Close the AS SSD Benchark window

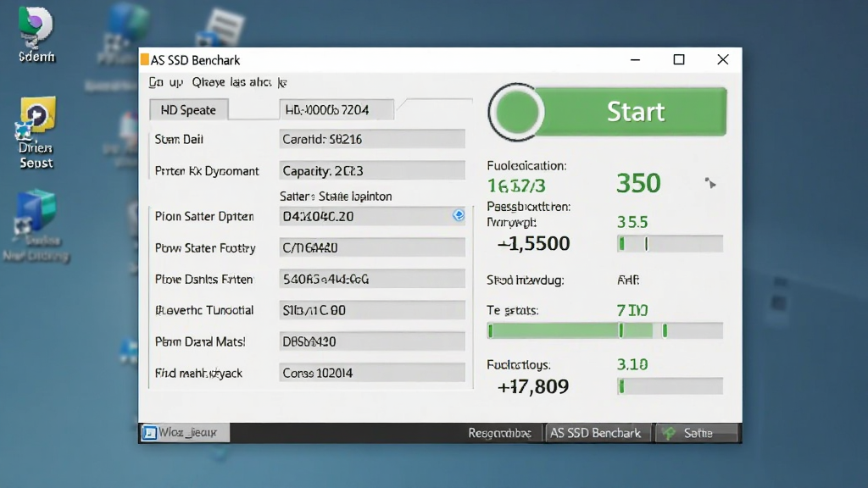pyautogui.click(x=723, y=60)
